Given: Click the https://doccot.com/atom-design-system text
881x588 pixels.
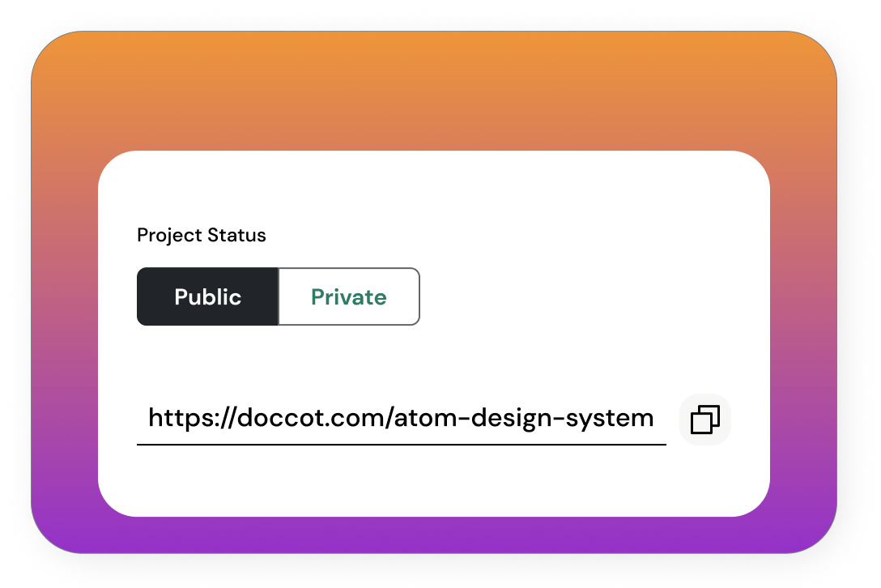Looking at the screenshot, I should 401,419.
